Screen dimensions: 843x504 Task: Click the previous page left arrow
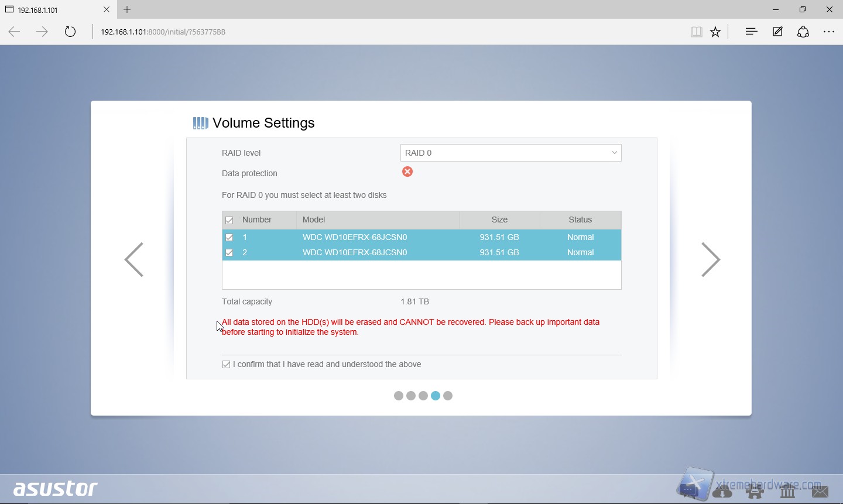[134, 259]
